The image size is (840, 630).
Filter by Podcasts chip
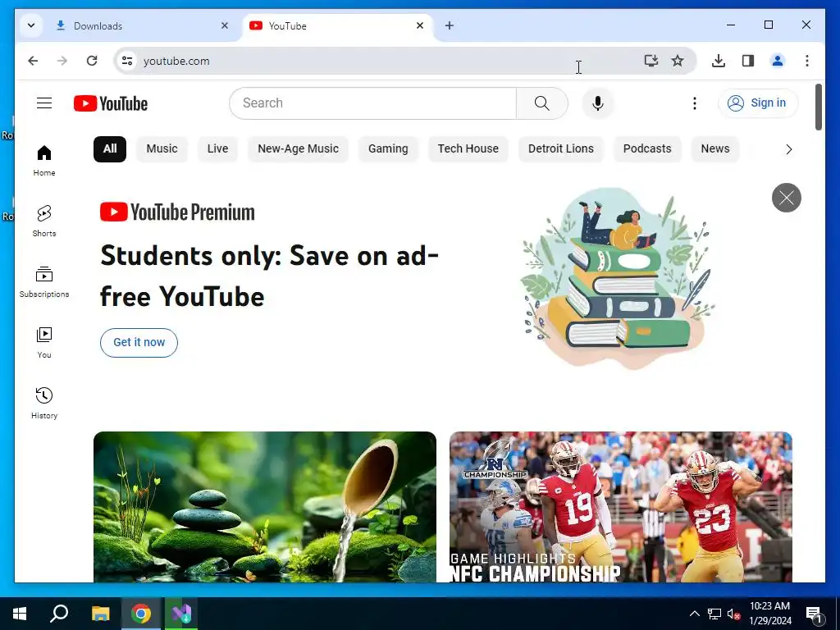pos(646,148)
